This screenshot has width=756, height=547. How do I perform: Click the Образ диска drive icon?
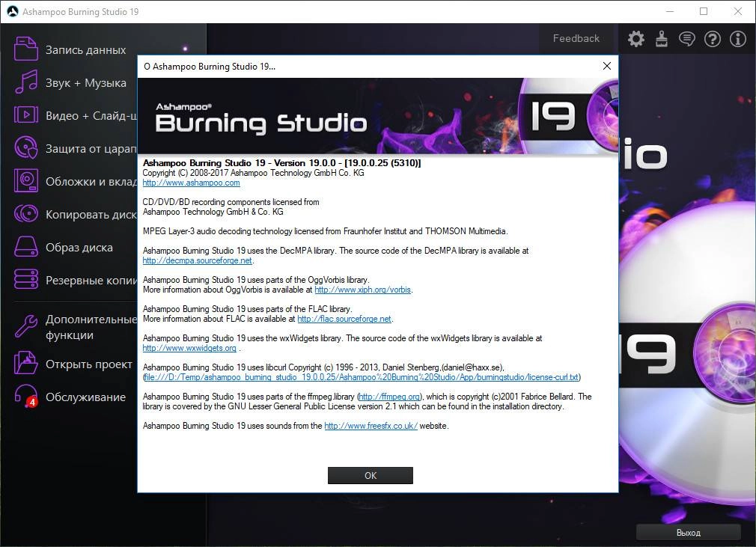[25, 247]
